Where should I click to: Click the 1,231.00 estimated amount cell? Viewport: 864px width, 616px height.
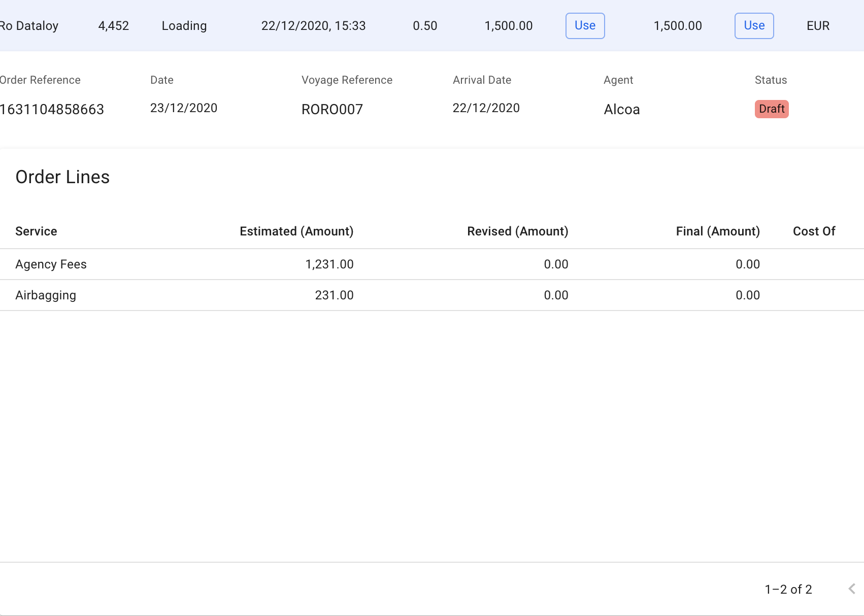point(329,264)
